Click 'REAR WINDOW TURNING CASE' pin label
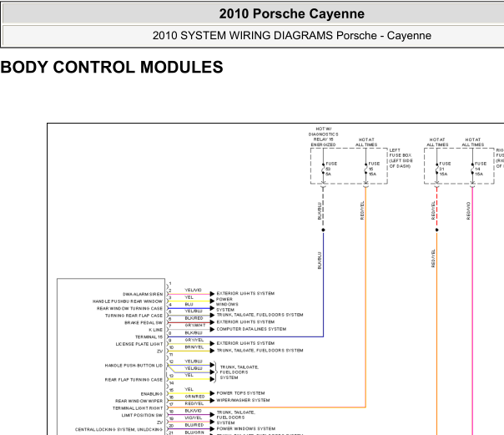504x435 pixels. coord(130,308)
